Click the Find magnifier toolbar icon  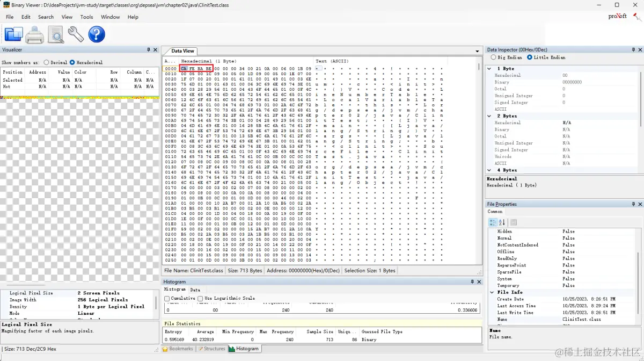(55, 34)
